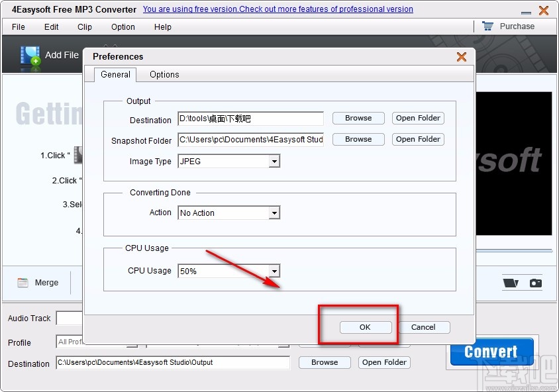This screenshot has height=392, width=559.
Task: Open the Help menu
Action: 162,27
